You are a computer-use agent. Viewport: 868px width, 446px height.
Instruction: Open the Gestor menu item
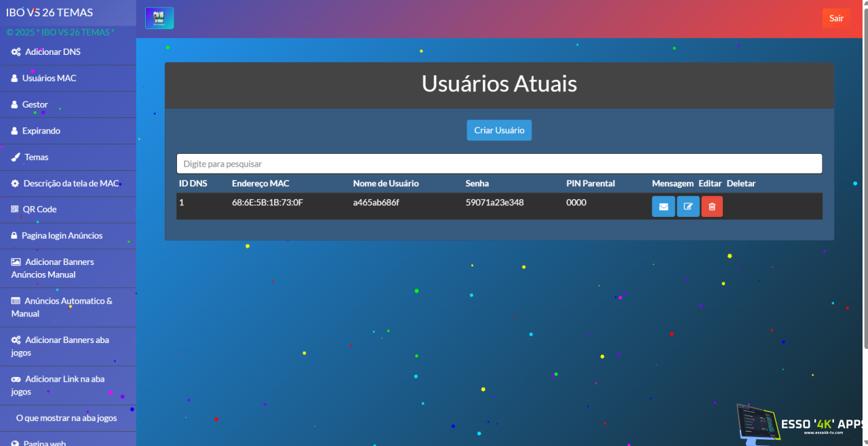point(35,105)
